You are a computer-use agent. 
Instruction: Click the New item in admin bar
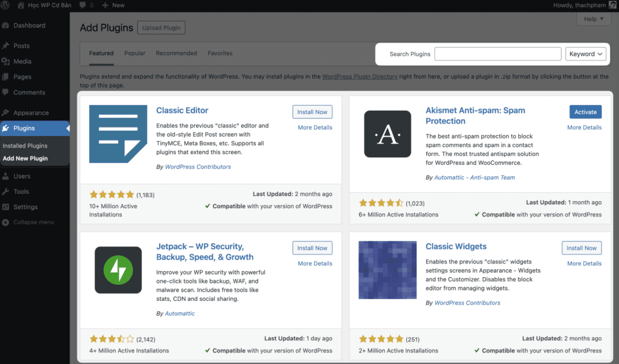[113, 5]
